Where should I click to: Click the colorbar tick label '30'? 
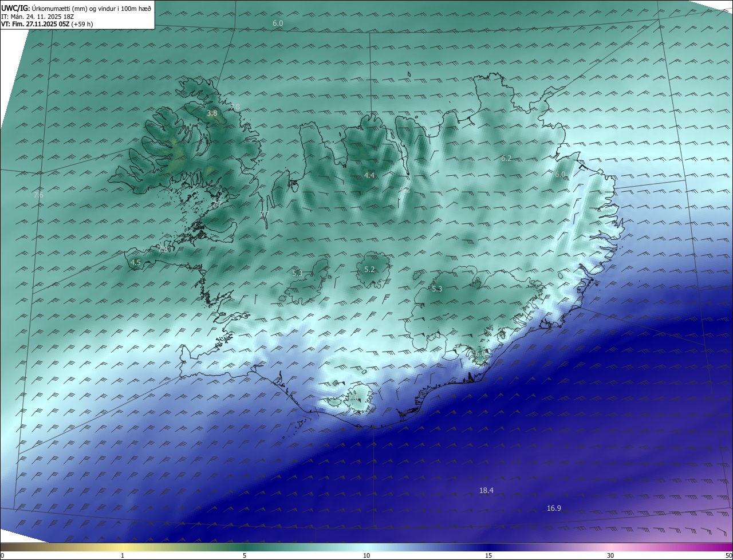click(x=610, y=555)
